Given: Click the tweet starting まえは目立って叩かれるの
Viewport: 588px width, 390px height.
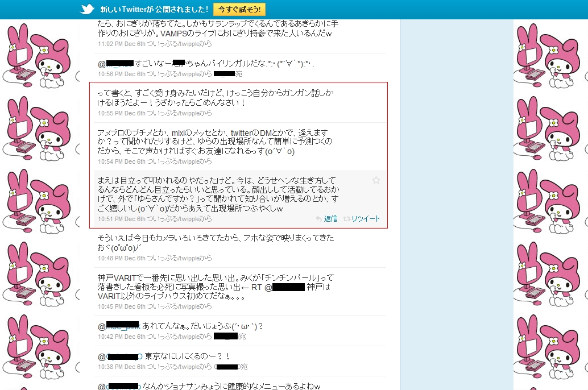Looking at the screenshot, I should pyautogui.click(x=218, y=194).
